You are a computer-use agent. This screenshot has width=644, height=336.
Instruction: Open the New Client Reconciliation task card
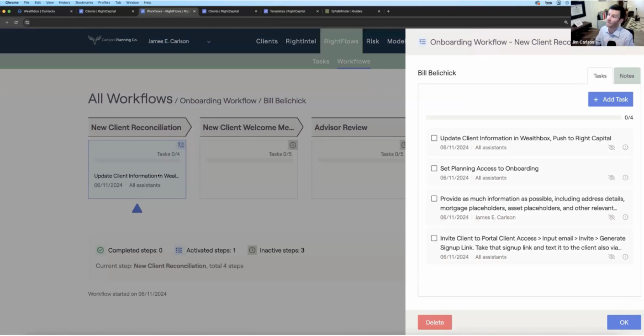click(137, 169)
